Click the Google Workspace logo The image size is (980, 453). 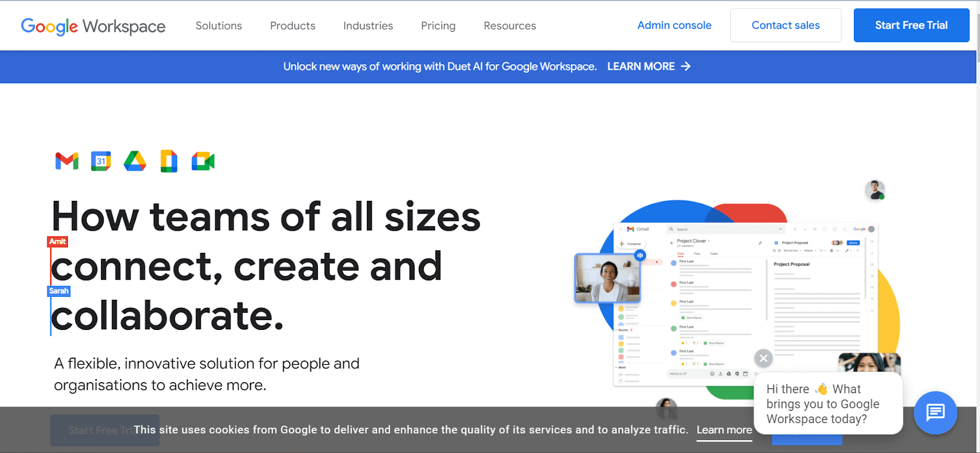[x=93, y=26]
